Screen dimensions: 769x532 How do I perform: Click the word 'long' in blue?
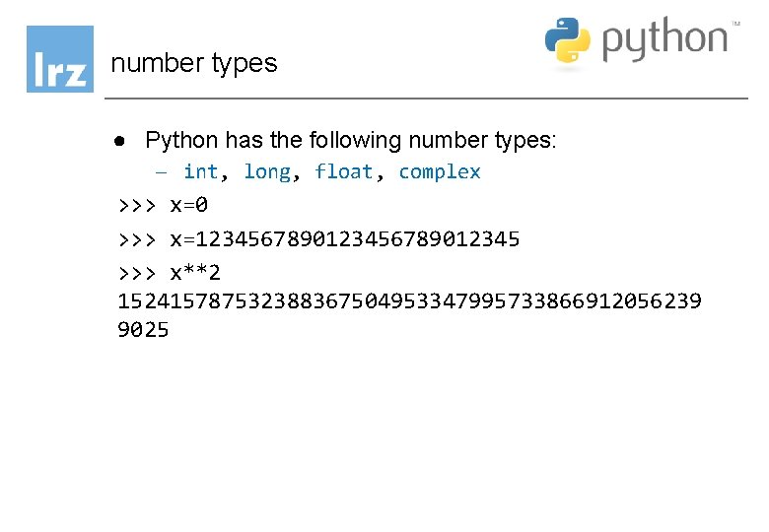click(268, 172)
